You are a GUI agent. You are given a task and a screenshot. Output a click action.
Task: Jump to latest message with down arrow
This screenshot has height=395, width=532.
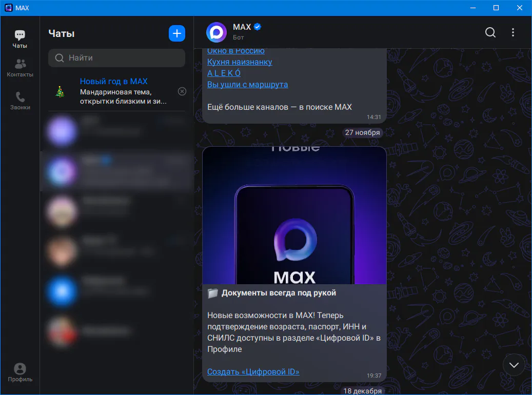click(514, 365)
